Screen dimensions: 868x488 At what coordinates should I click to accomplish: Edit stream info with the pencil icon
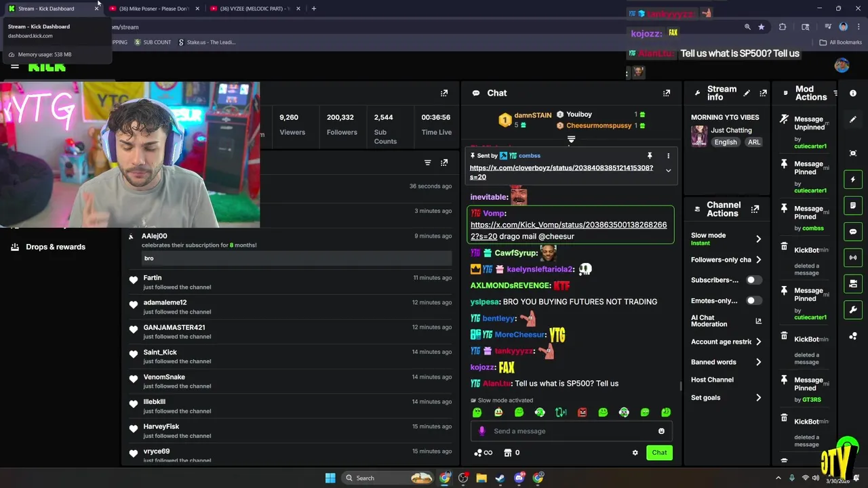[x=747, y=93]
